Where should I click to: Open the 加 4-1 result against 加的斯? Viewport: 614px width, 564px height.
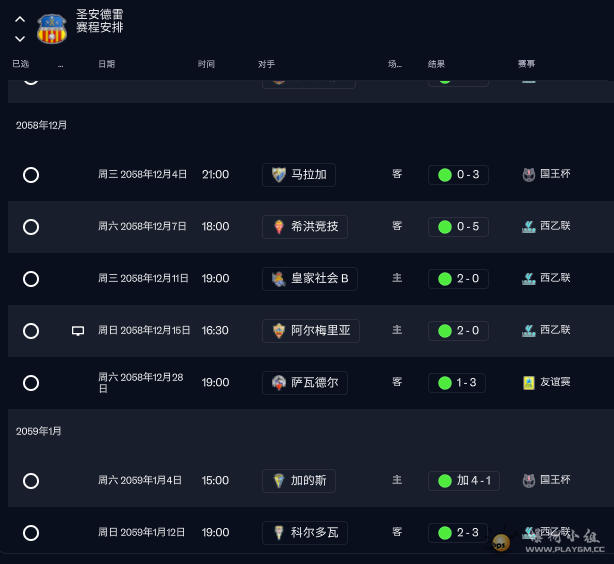[463, 481]
